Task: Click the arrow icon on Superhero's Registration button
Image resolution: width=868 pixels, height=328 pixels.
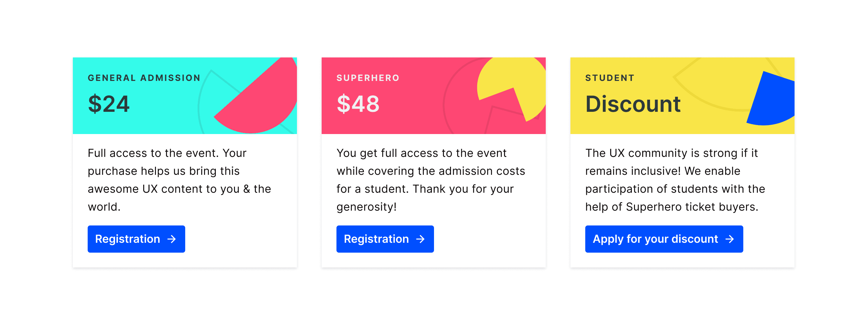Action: 420,239
